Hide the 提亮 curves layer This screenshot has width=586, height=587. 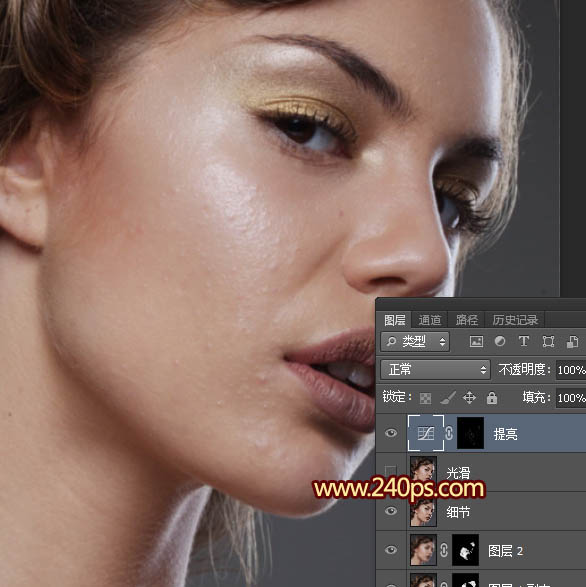(391, 433)
